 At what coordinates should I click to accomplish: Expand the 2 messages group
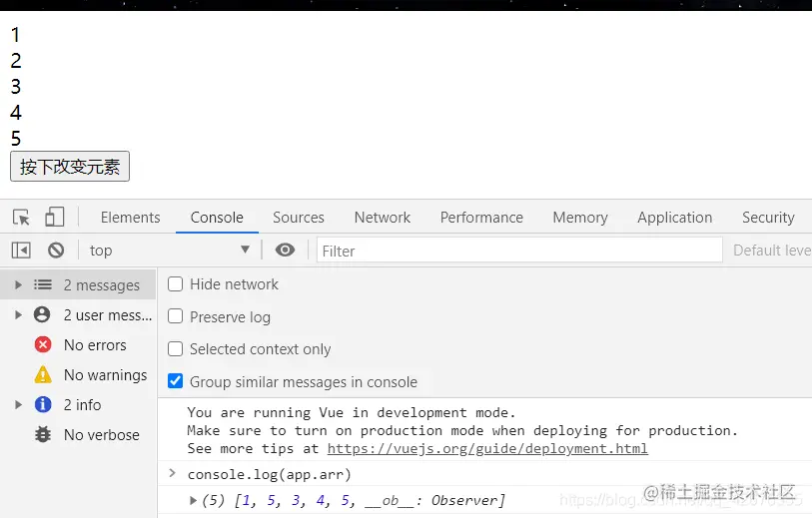pyautogui.click(x=18, y=285)
